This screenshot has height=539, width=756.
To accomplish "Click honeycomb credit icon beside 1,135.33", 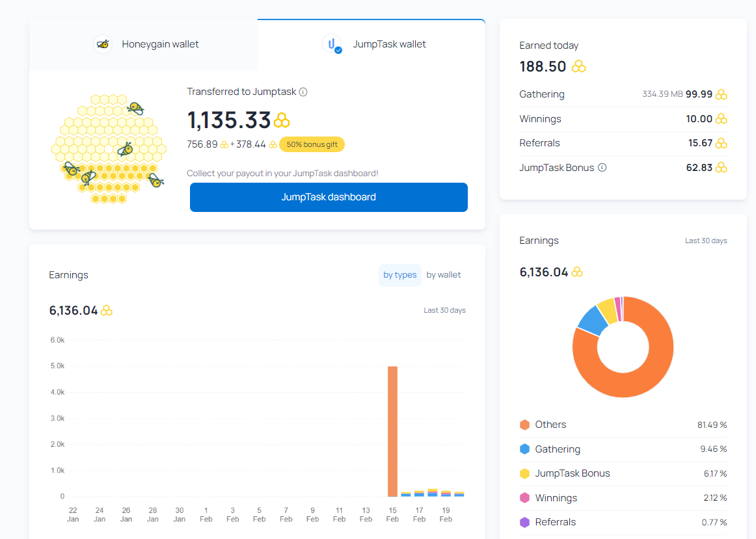I will click(282, 120).
